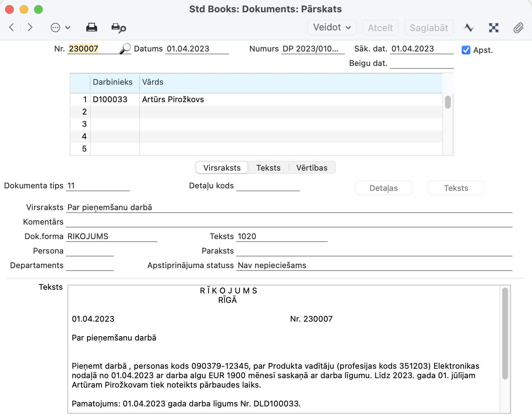Click the Saglabāt button
The width and height of the screenshot is (532, 418).
(x=429, y=28)
